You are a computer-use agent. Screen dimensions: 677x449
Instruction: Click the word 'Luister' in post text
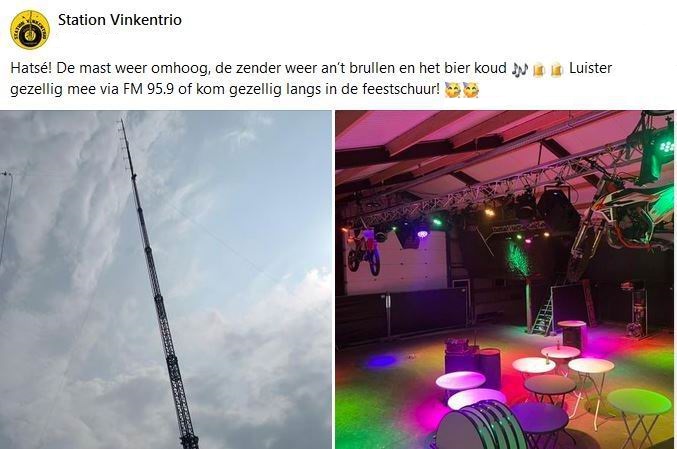pos(590,68)
